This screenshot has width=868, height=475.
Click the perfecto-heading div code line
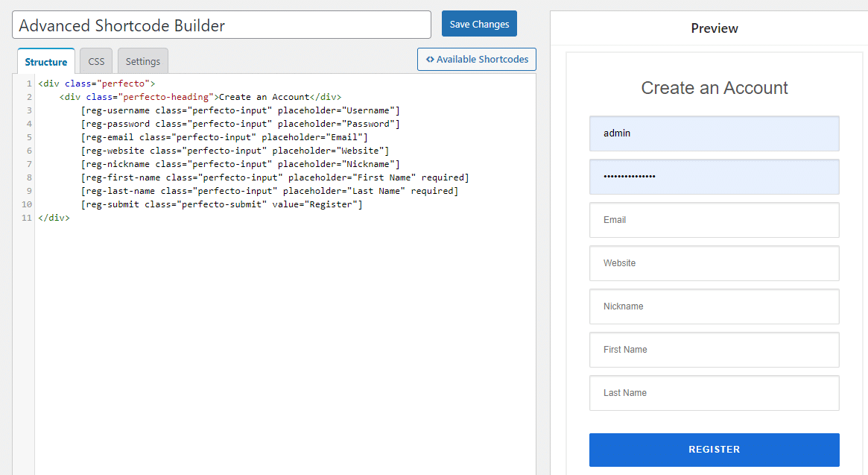(x=200, y=97)
